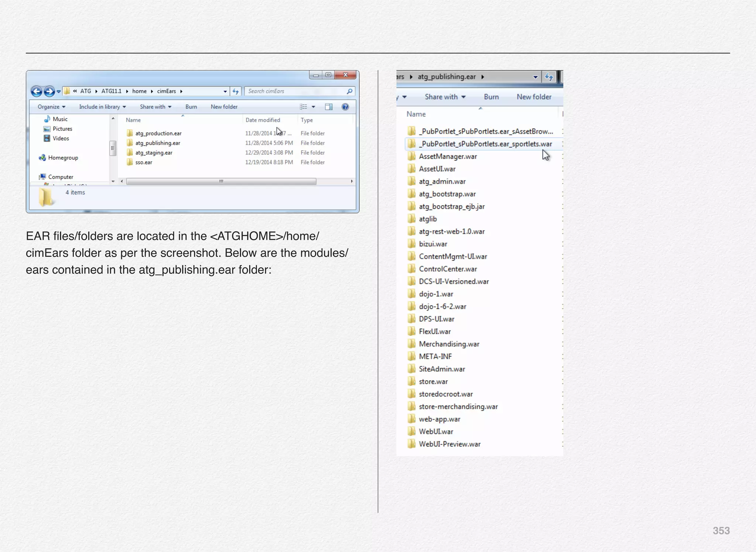Select the Videos library icon

(47, 138)
